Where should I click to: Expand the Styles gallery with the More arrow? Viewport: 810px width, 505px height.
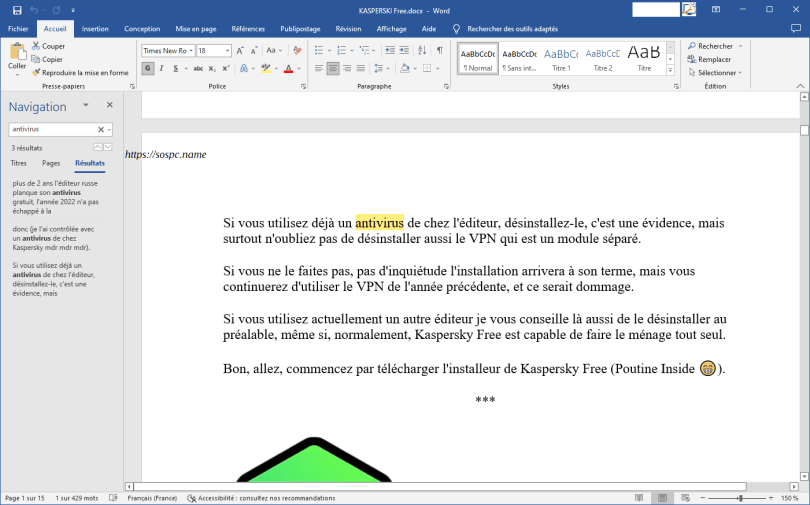671,70
